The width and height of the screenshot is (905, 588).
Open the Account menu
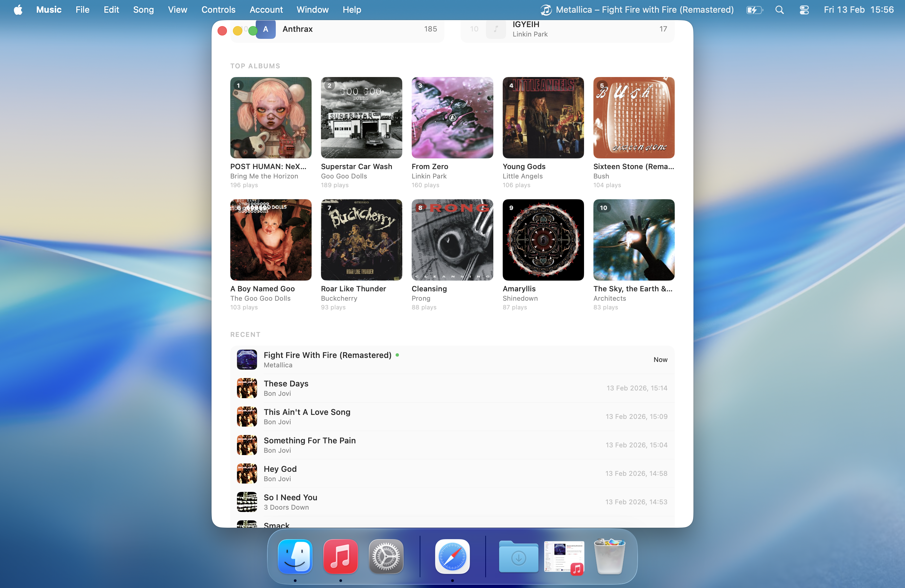coord(266,9)
